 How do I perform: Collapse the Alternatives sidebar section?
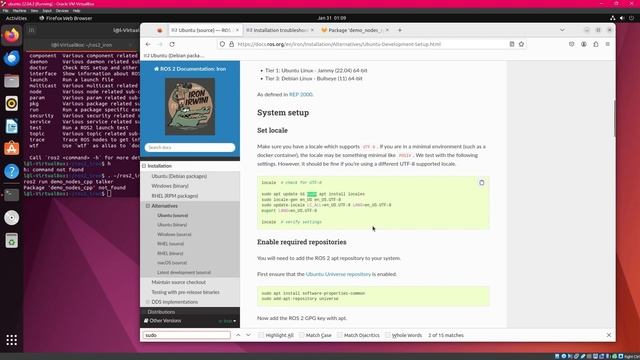coord(148,206)
